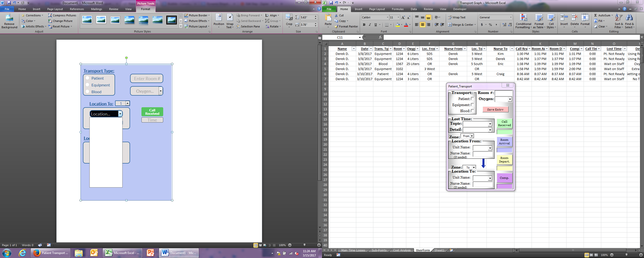This screenshot has height=258, width=644.
Task: Open PowerPoint from the taskbar
Action: pos(150,253)
